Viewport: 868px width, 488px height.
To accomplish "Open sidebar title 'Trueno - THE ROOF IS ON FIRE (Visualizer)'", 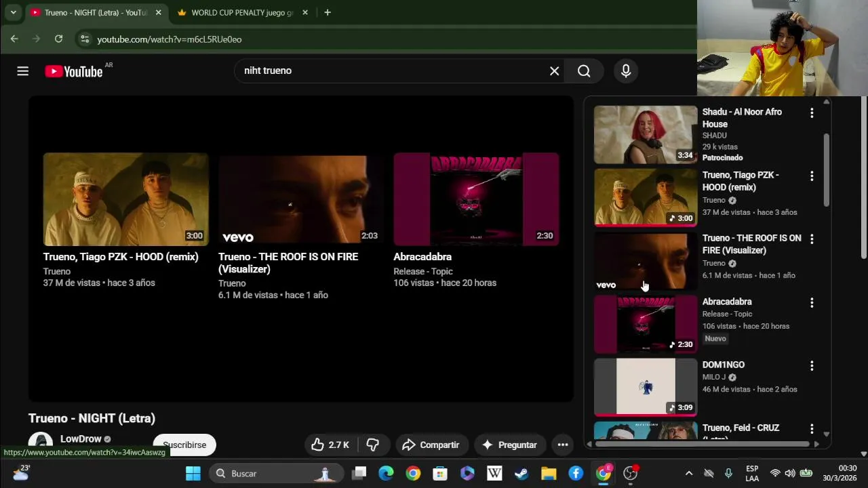I will click(751, 244).
